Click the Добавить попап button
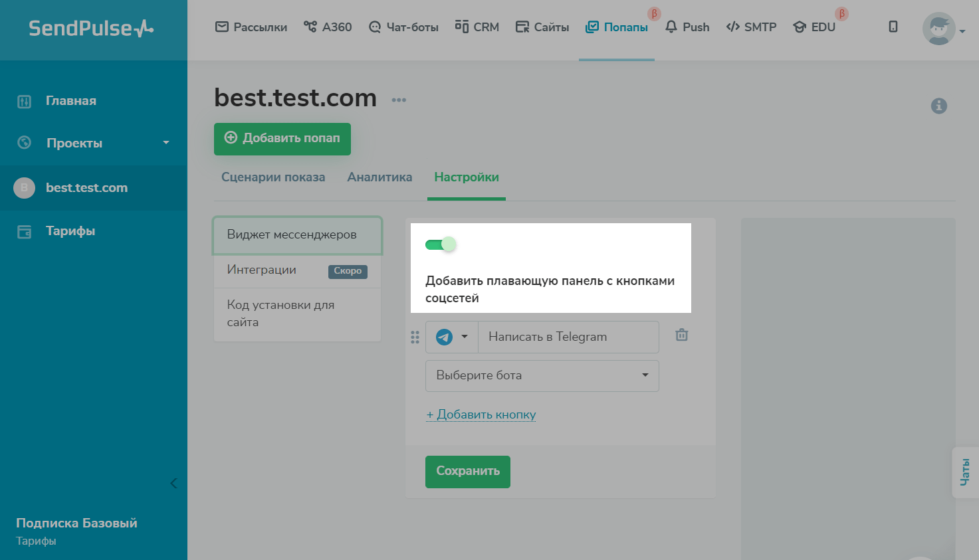This screenshot has height=560, width=979. (x=282, y=139)
